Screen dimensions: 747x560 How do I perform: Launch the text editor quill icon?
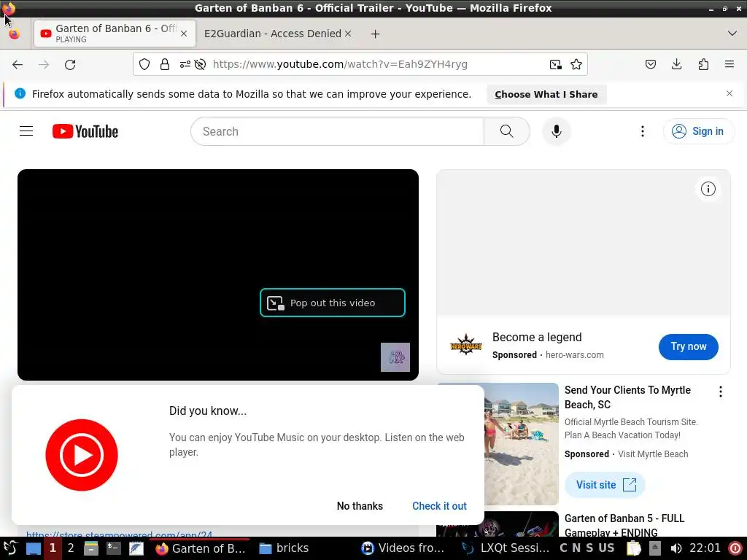[136, 548]
